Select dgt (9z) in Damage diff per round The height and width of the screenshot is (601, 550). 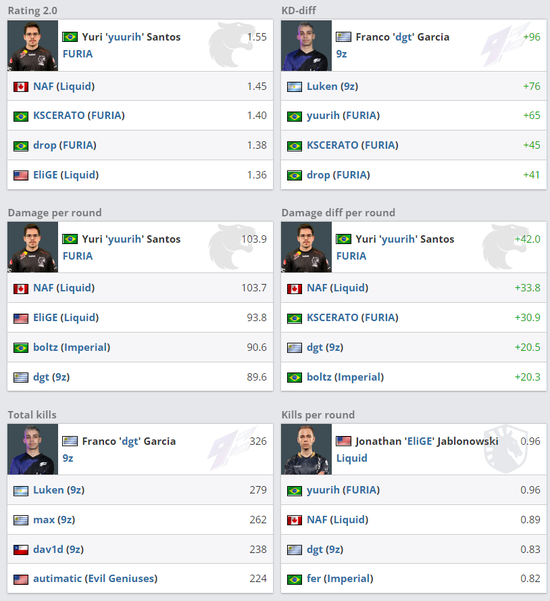pos(325,347)
